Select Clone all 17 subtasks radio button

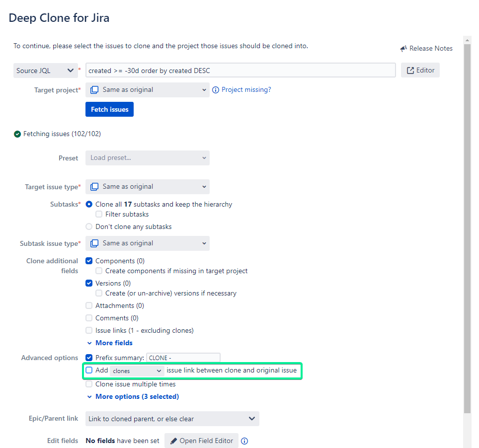tap(89, 204)
